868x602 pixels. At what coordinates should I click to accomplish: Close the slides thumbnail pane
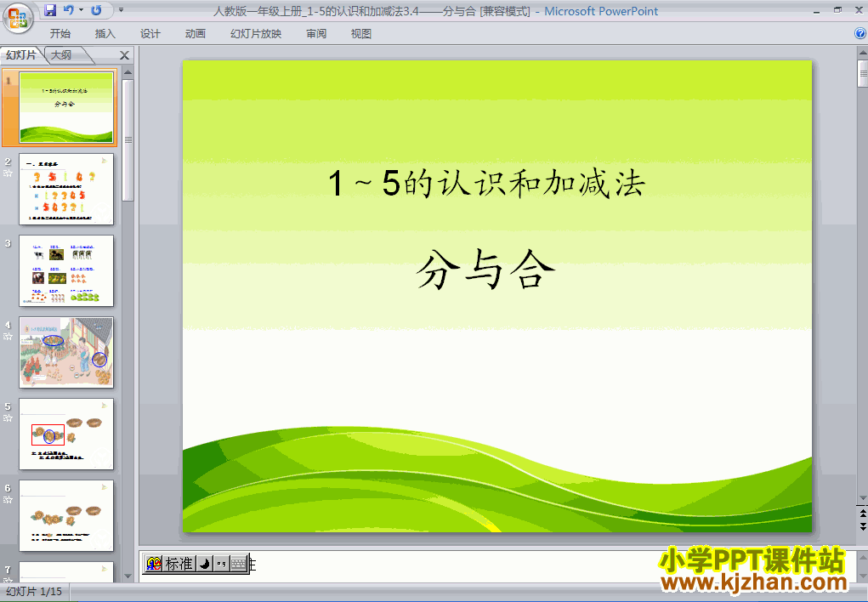(x=125, y=55)
